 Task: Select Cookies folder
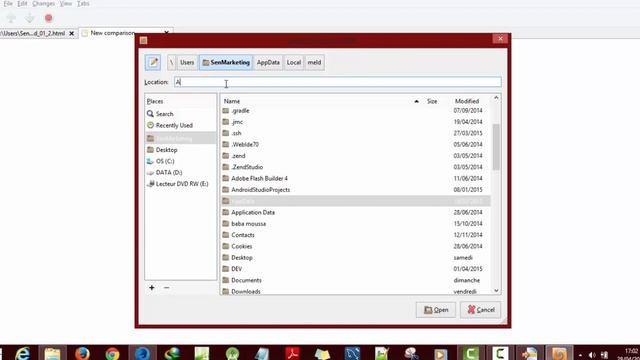coord(355,246)
